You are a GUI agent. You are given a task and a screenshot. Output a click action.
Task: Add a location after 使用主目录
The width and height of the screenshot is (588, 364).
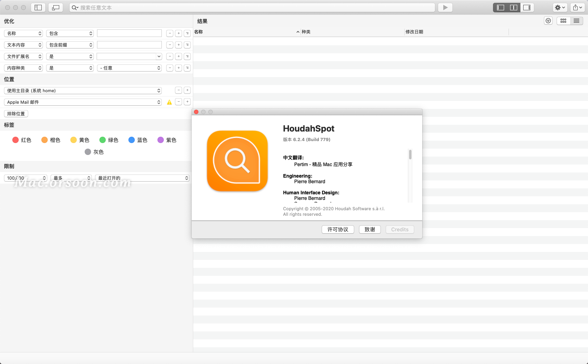click(187, 90)
